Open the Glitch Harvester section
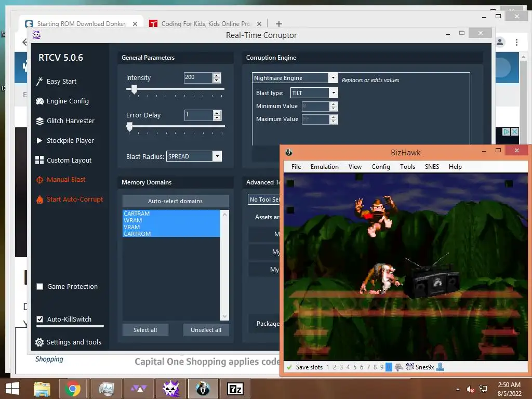532x399 pixels. [65, 121]
